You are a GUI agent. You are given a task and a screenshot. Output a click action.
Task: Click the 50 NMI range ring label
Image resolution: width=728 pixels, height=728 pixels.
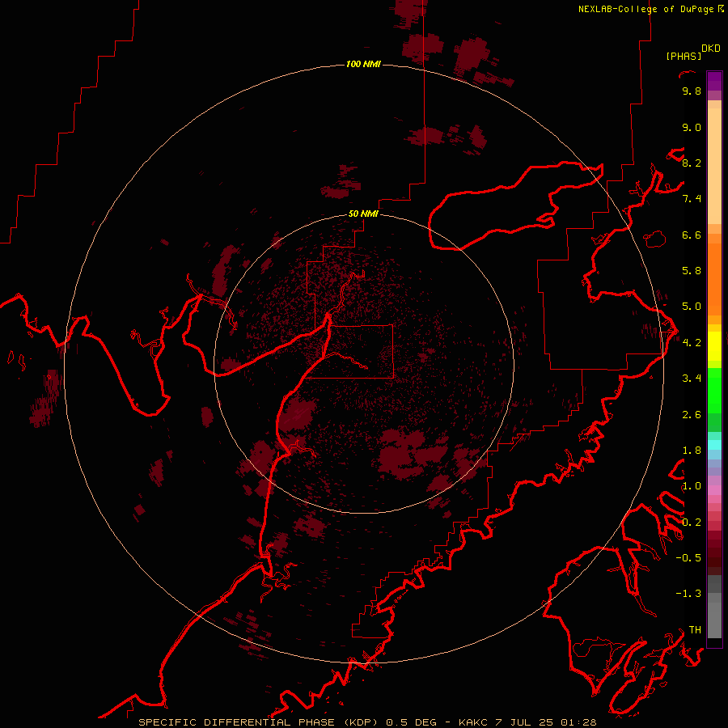363,214
